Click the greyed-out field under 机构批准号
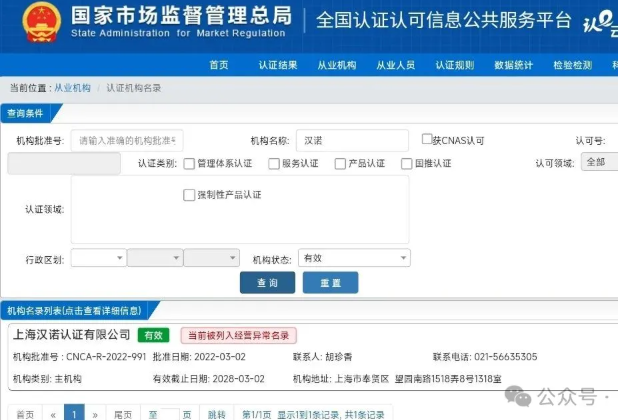 click(x=64, y=164)
